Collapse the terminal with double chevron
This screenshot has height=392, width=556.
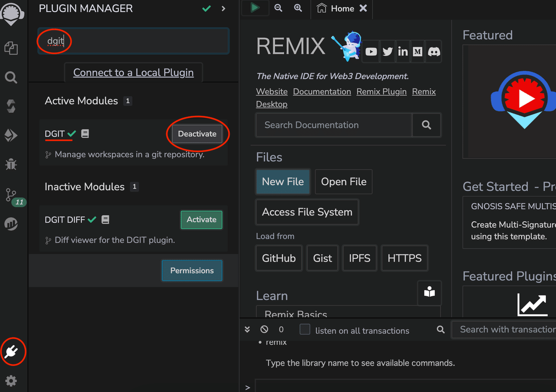pos(247,330)
